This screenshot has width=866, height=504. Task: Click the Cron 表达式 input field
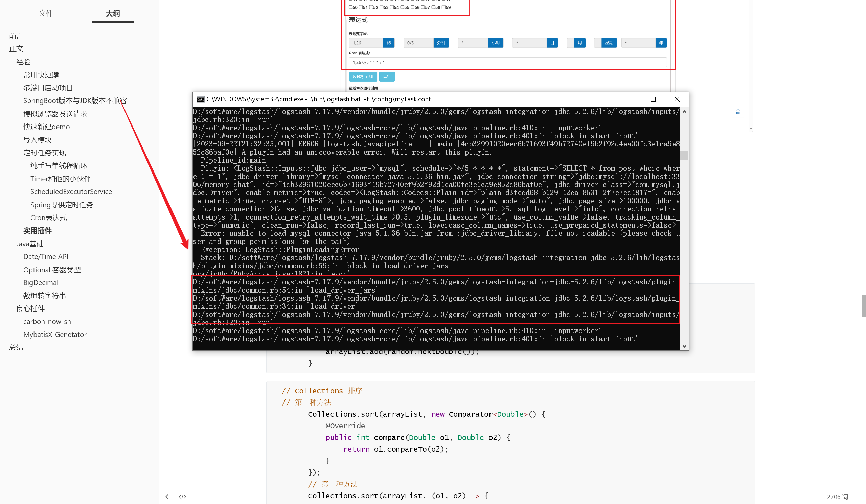point(508,62)
